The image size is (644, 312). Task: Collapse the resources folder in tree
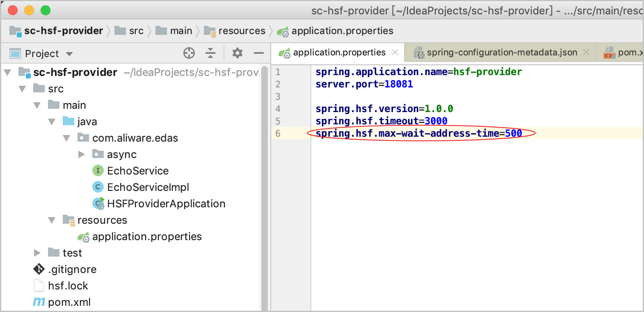point(52,220)
